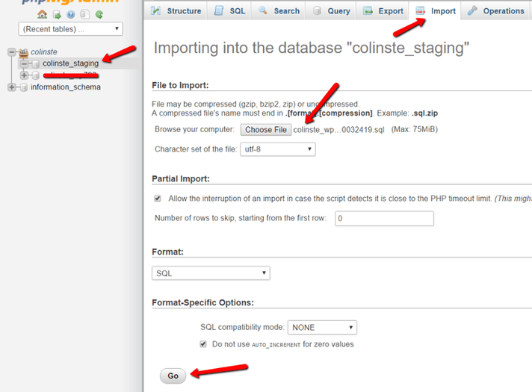532x392 pixels.
Task: Click the SQL tab icon
Action: point(219,10)
